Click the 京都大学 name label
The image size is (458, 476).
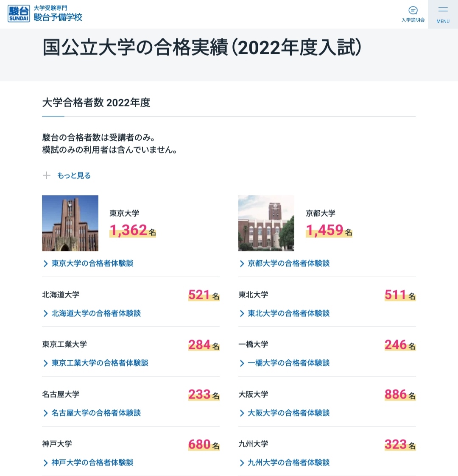click(321, 213)
